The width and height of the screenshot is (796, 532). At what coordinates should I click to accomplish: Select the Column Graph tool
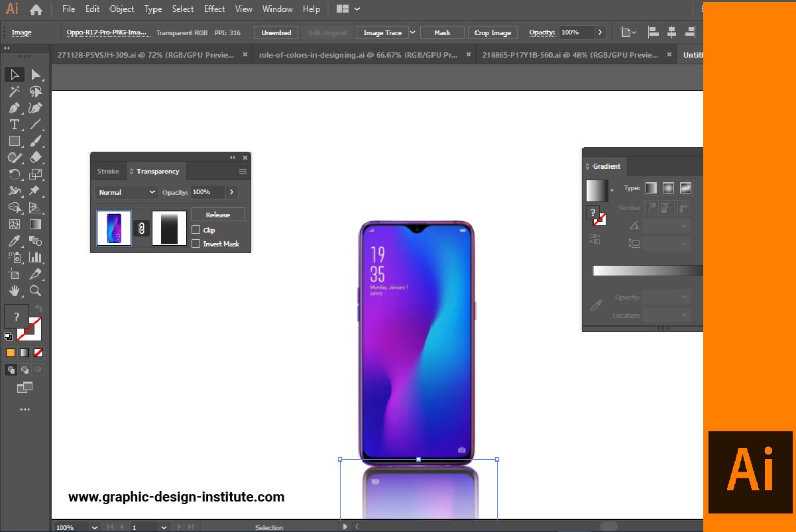pos(36,258)
